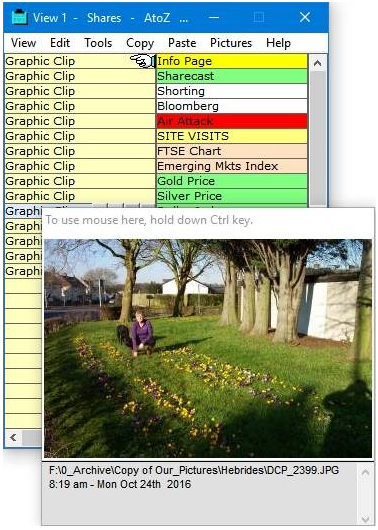The image size is (378, 530).
Task: Select the Silver Price cell
Action: [232, 196]
